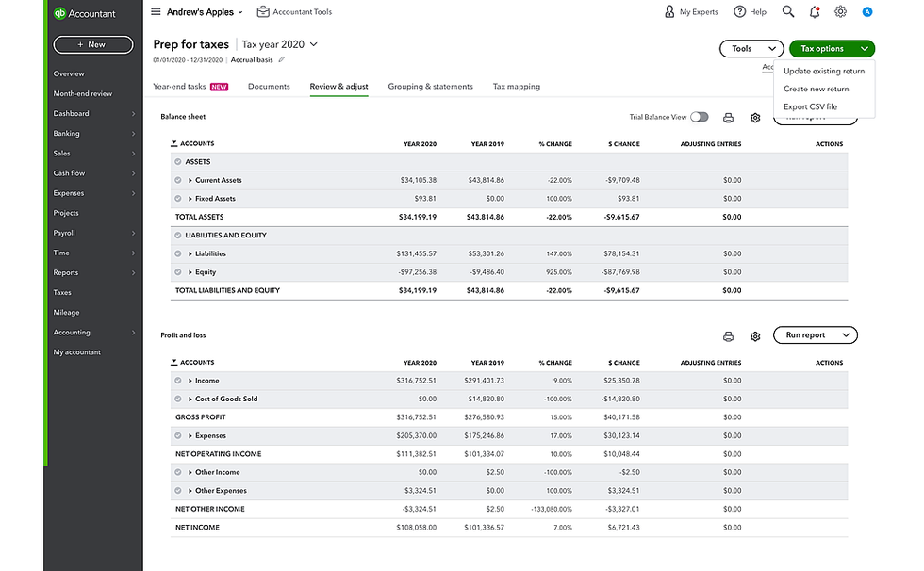Open Banking in the left sidebar
Image resolution: width=924 pixels, height=571 pixels.
pos(67,134)
